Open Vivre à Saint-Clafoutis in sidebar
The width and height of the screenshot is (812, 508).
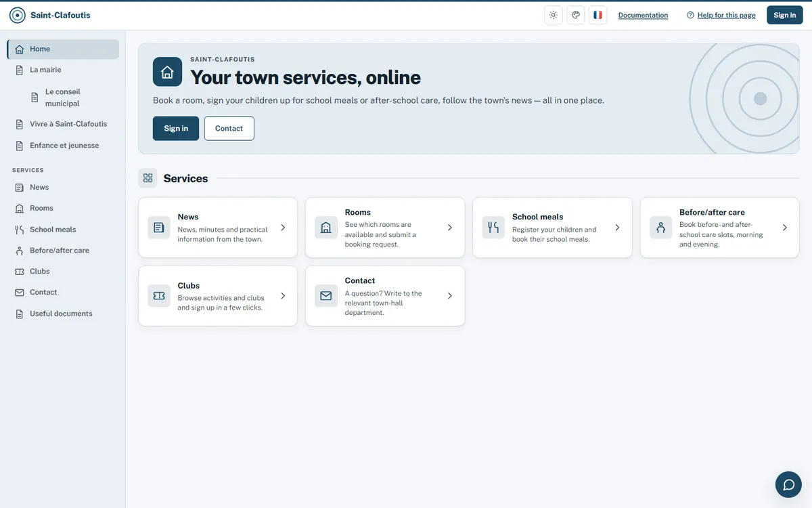point(63,124)
